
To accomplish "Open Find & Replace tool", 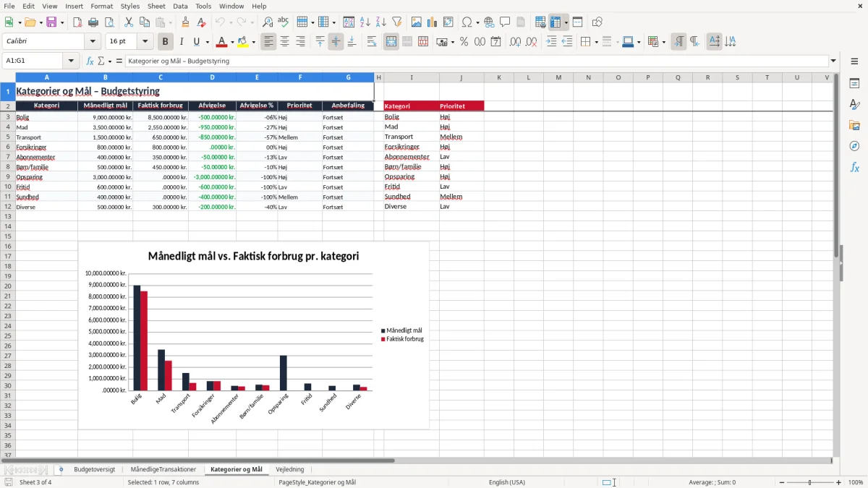I will (268, 22).
